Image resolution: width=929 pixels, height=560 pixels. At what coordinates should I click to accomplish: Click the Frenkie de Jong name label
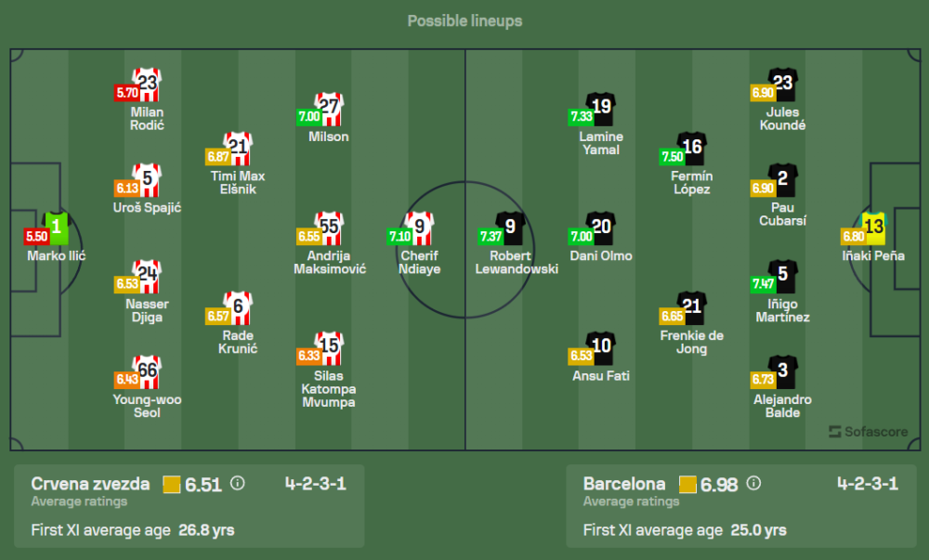point(692,342)
